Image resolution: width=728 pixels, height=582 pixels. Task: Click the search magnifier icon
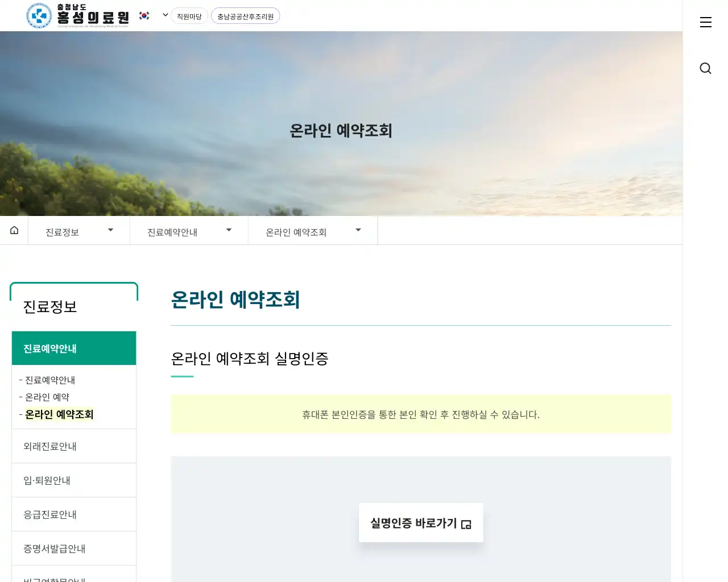point(705,68)
